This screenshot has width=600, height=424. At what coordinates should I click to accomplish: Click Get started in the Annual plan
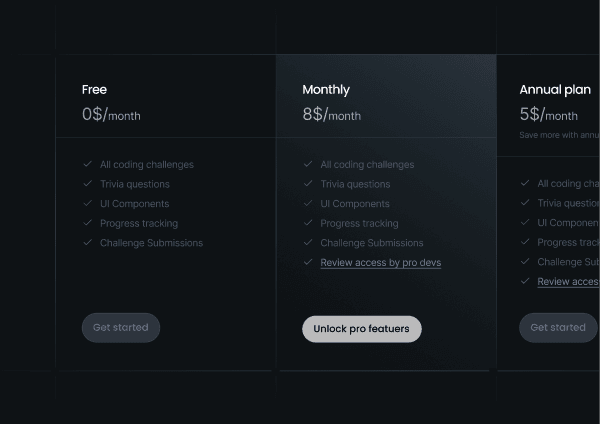click(x=558, y=328)
